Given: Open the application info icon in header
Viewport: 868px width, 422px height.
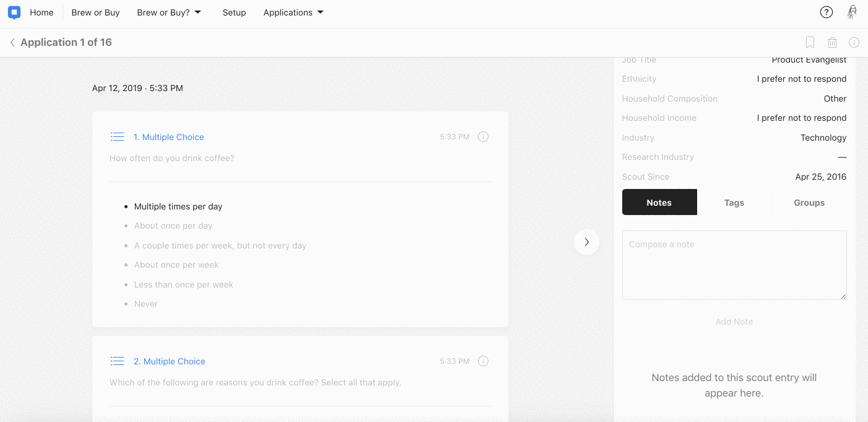Looking at the screenshot, I should (854, 43).
